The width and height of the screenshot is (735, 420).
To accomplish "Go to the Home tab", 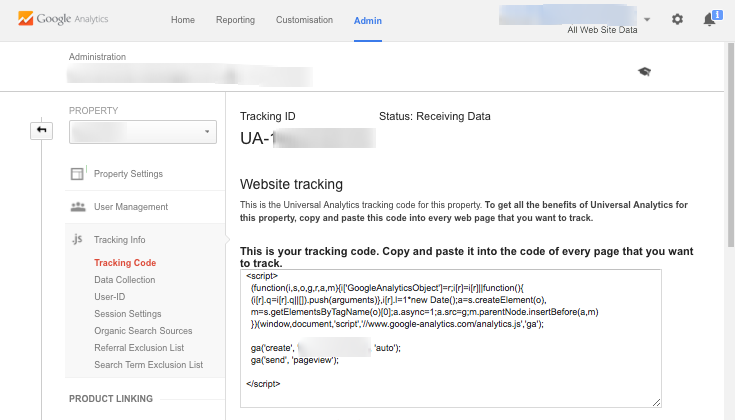I will point(183,20).
